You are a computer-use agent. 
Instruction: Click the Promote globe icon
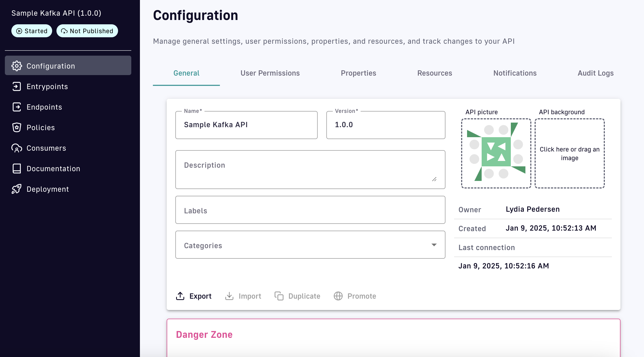coord(338,296)
